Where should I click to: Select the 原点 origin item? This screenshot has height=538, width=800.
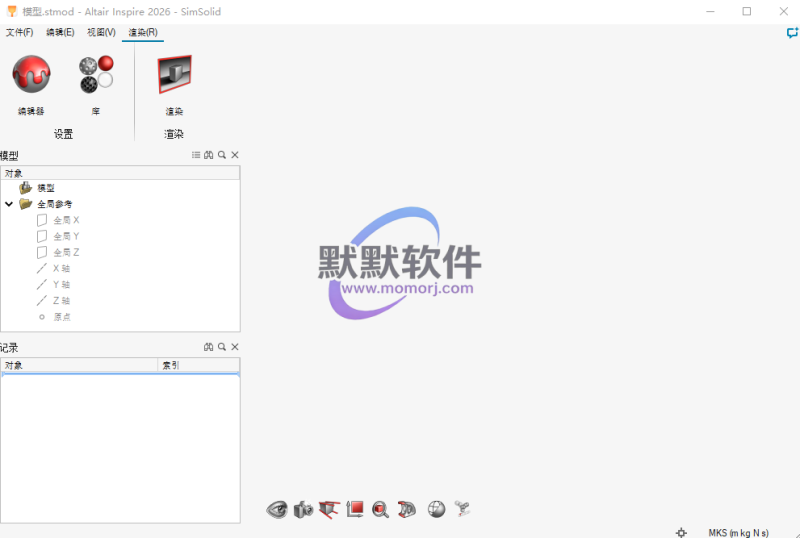coord(62,317)
